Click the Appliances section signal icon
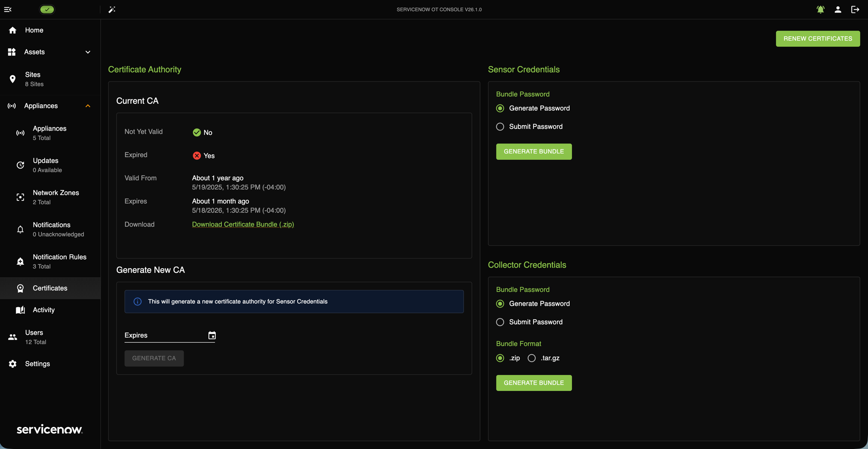The width and height of the screenshot is (868, 449). 12,106
